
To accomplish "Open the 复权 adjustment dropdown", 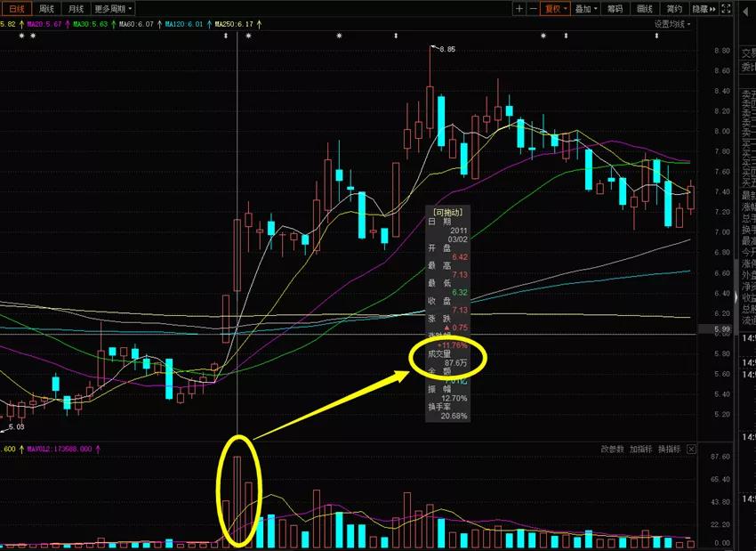I will point(556,9).
